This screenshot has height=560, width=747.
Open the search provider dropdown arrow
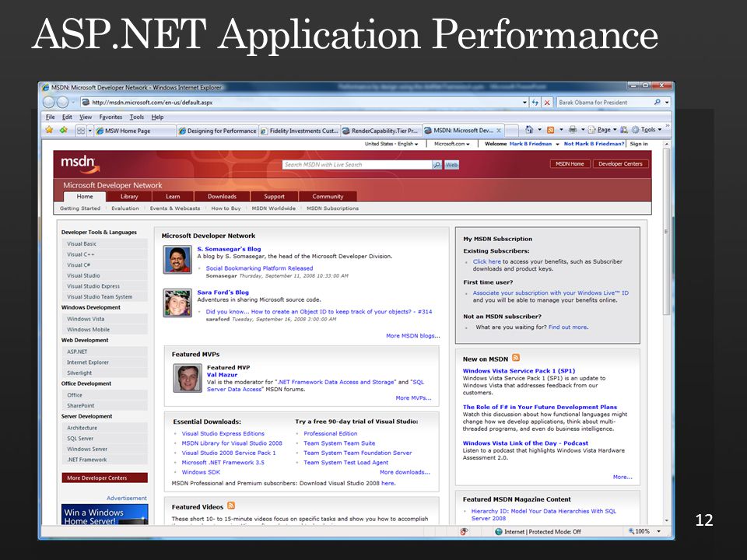click(x=667, y=103)
